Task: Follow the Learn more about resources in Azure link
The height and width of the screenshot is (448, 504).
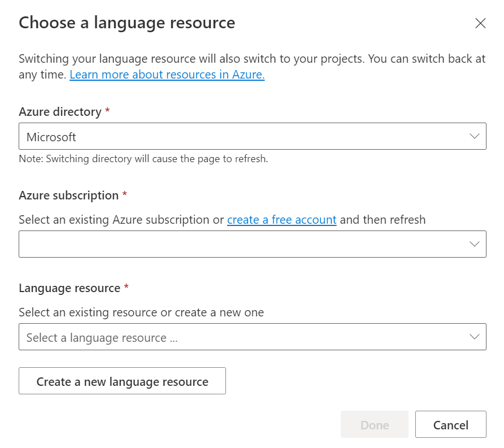Action: [x=167, y=74]
